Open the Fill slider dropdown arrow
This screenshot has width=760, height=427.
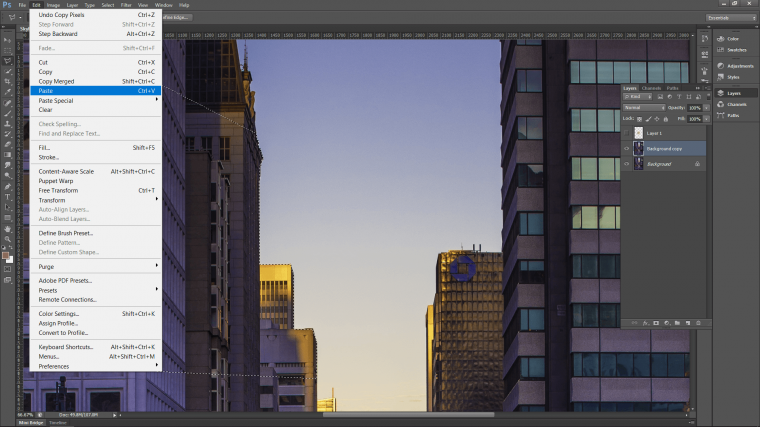(707, 119)
